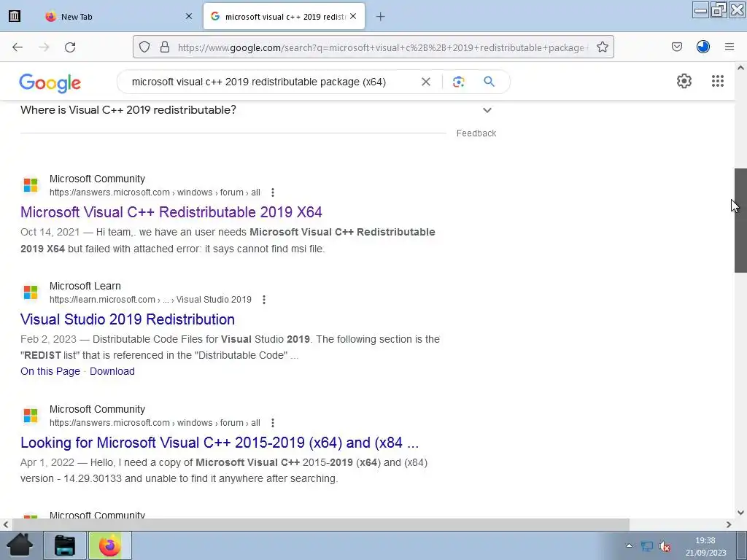This screenshot has height=560, width=747.
Task: Open Save to Pocket icon
Action: click(676, 47)
